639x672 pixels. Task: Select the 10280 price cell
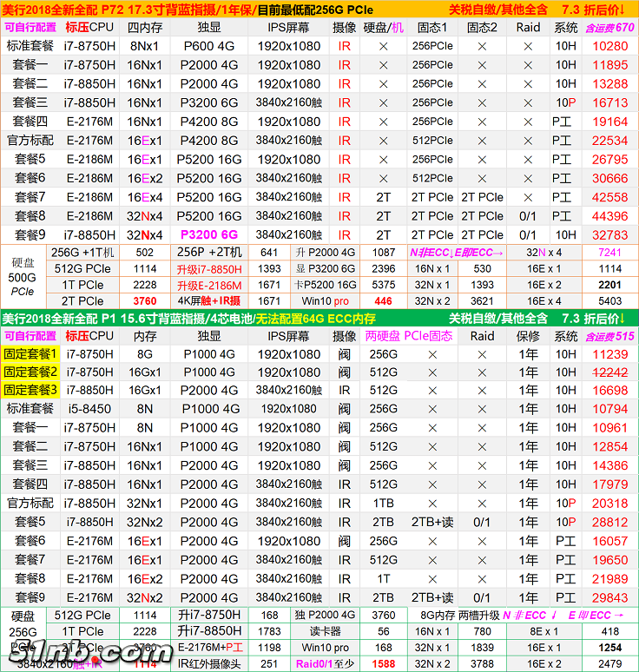pyautogui.click(x=609, y=46)
